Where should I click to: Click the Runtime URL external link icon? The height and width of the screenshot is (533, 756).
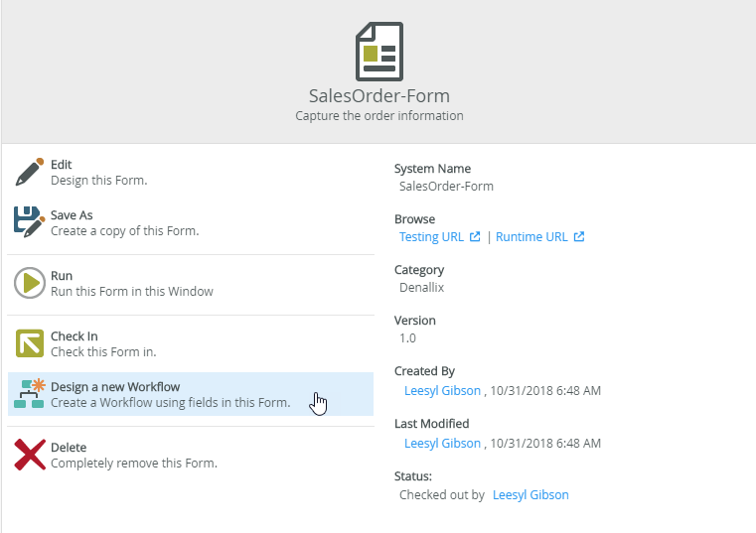579,237
